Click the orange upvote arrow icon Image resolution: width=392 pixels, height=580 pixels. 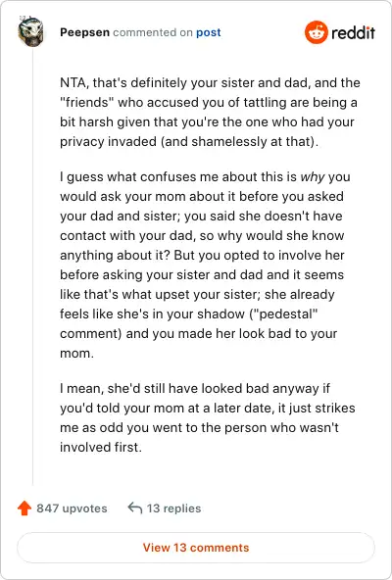click(x=24, y=507)
